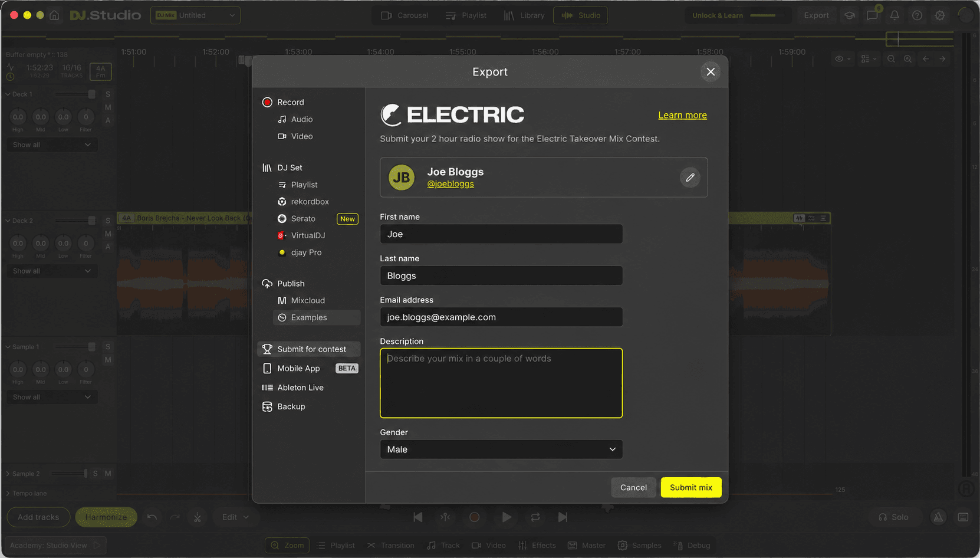Switch to Library view
The width and height of the screenshot is (980, 558).
pyautogui.click(x=524, y=15)
